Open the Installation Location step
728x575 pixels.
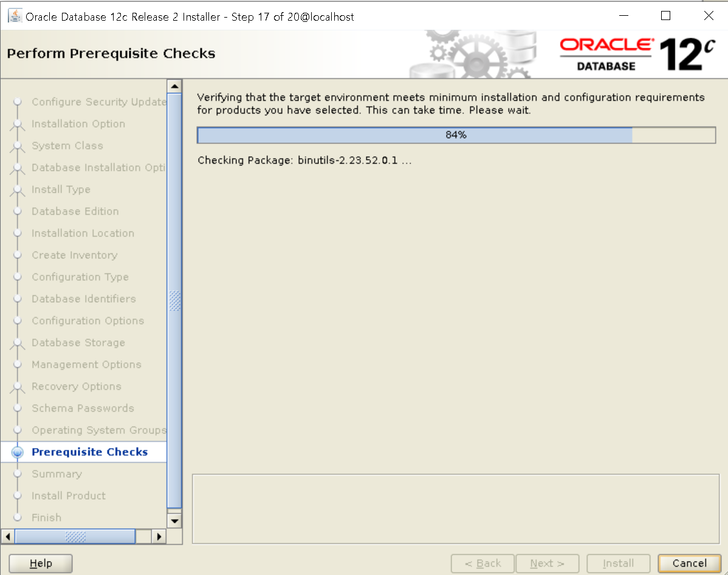(83, 233)
